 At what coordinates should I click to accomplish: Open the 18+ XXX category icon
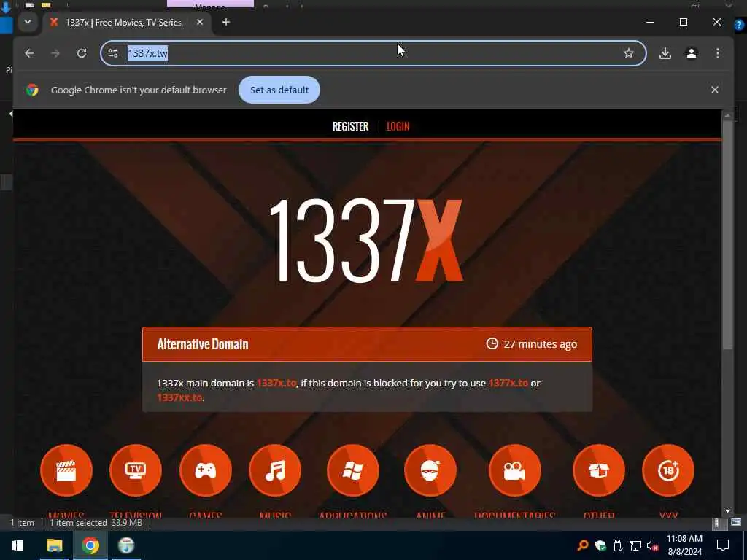[668, 470]
